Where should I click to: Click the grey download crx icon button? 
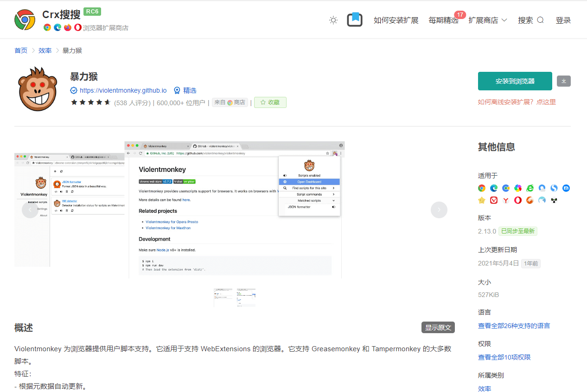point(564,81)
